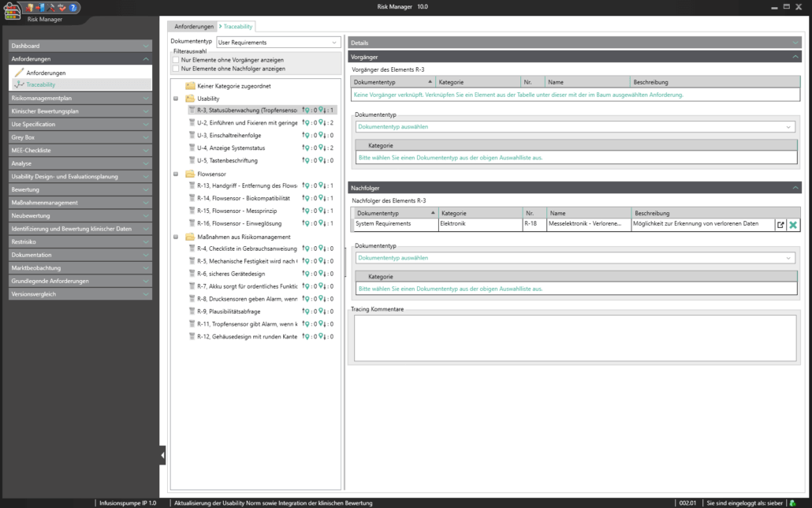Open the blue help question mark
The image size is (812, 508).
[73, 7]
